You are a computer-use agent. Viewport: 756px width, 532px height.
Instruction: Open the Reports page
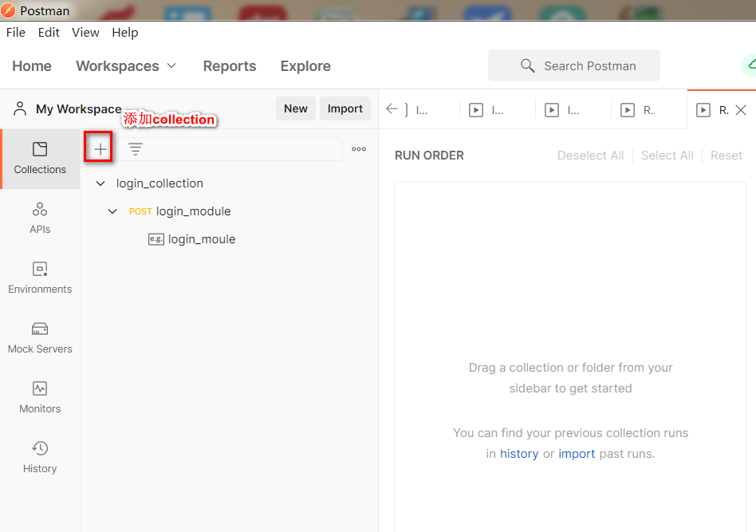230,65
